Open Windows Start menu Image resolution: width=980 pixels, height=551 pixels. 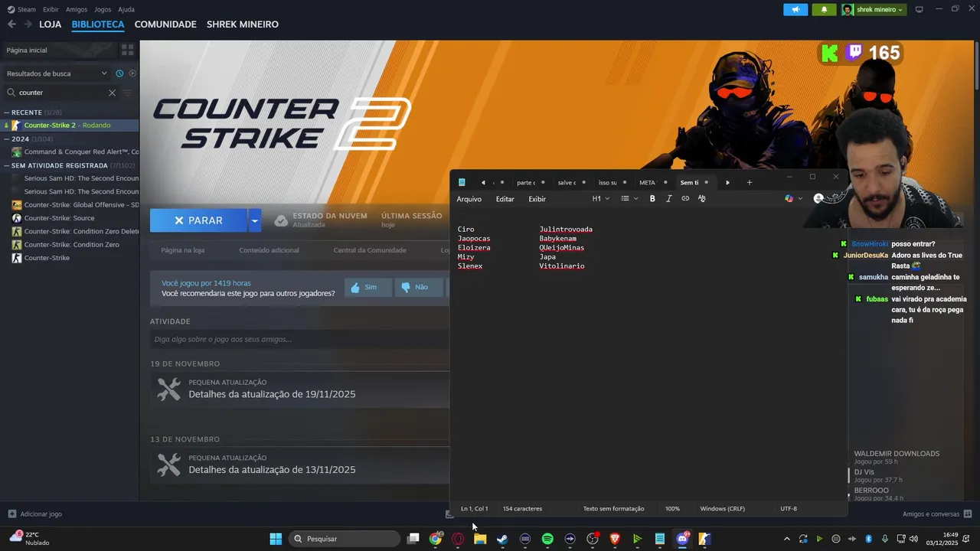click(x=276, y=539)
